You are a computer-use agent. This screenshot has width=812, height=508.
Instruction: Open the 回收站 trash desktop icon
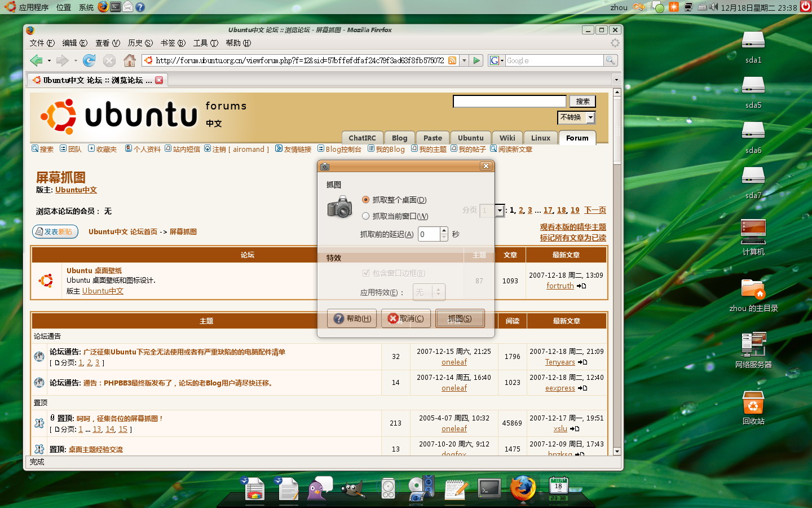point(753,402)
